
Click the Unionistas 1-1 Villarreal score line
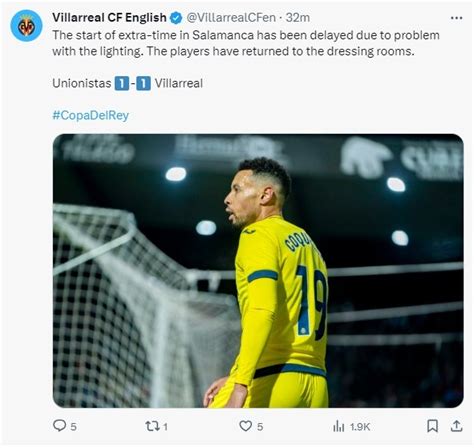pos(127,83)
